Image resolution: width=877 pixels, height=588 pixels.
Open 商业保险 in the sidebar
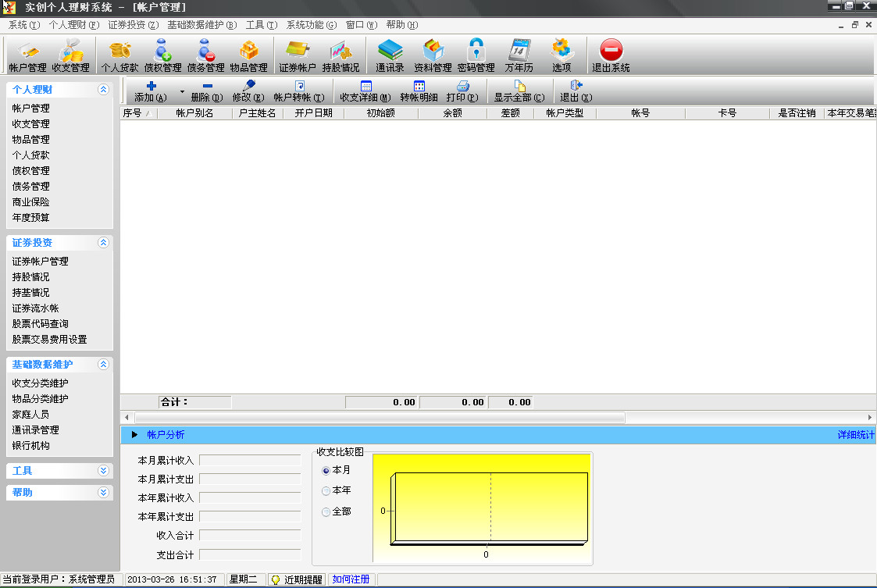30,202
